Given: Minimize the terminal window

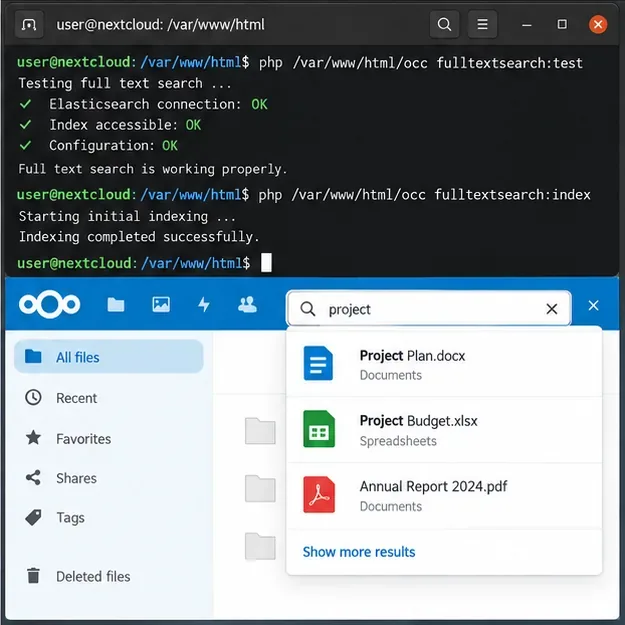Looking at the screenshot, I should coord(527,25).
